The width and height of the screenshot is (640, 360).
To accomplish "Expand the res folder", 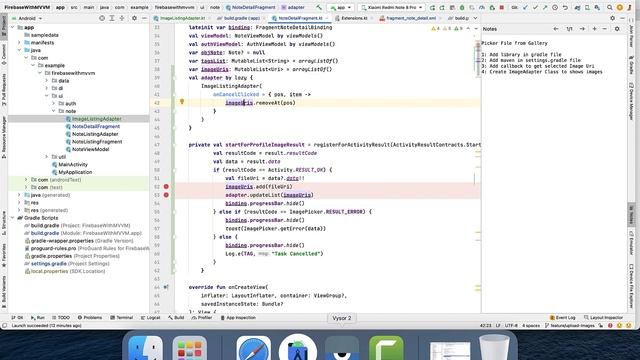I will (x=19, y=202).
